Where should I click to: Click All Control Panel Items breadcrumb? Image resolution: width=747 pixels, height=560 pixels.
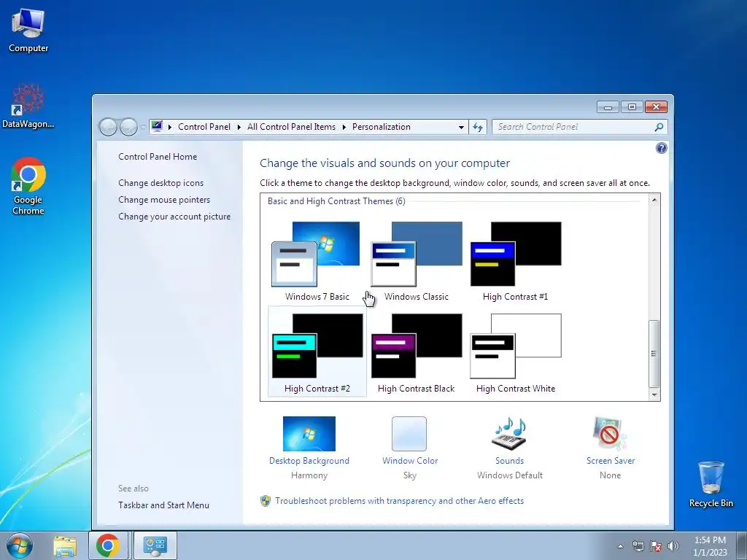[x=291, y=127]
